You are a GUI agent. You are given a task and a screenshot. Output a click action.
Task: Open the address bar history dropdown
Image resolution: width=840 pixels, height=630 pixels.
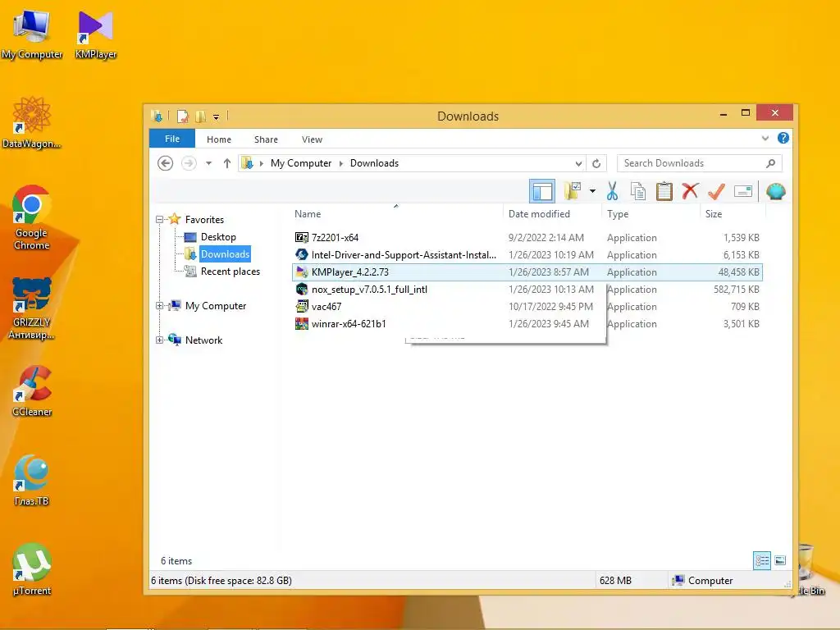point(578,163)
